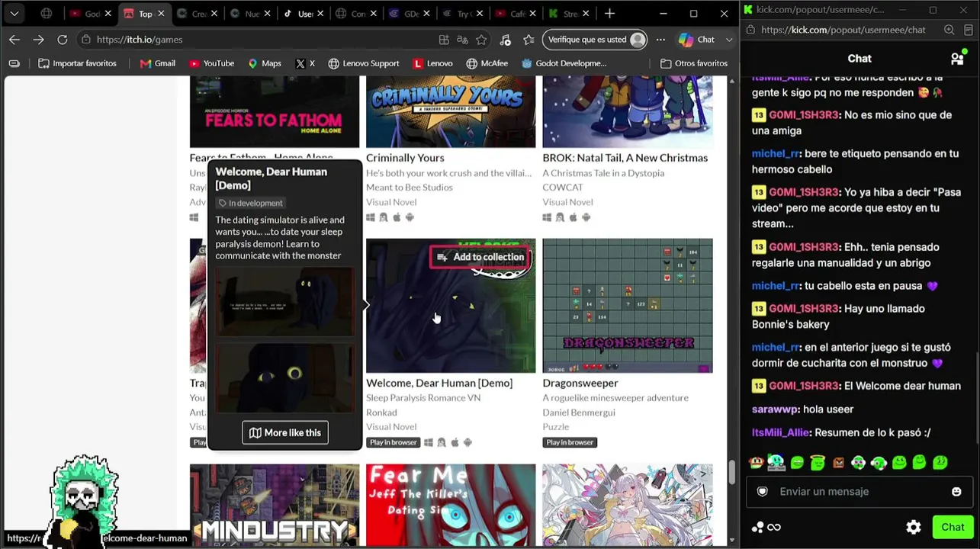Click the 'In development' tag in the popup
The image size is (980, 549).
250,203
